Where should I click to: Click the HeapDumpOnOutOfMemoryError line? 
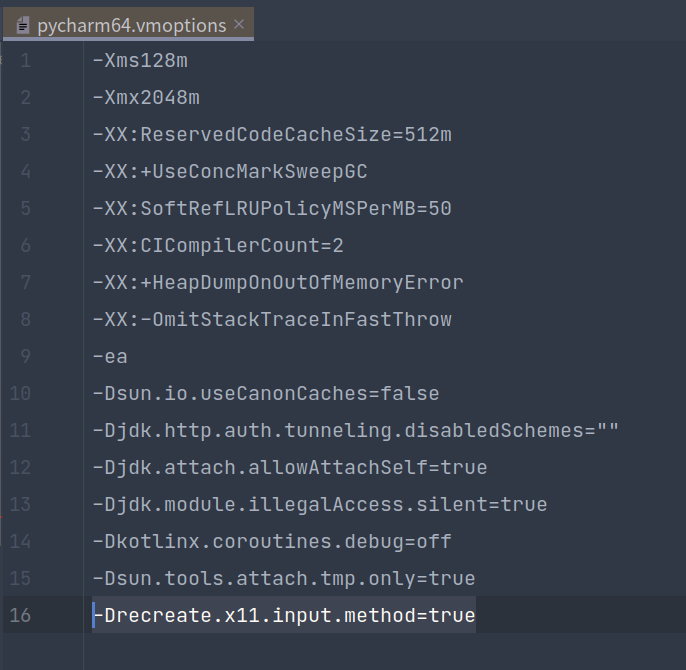pyautogui.click(x=278, y=282)
